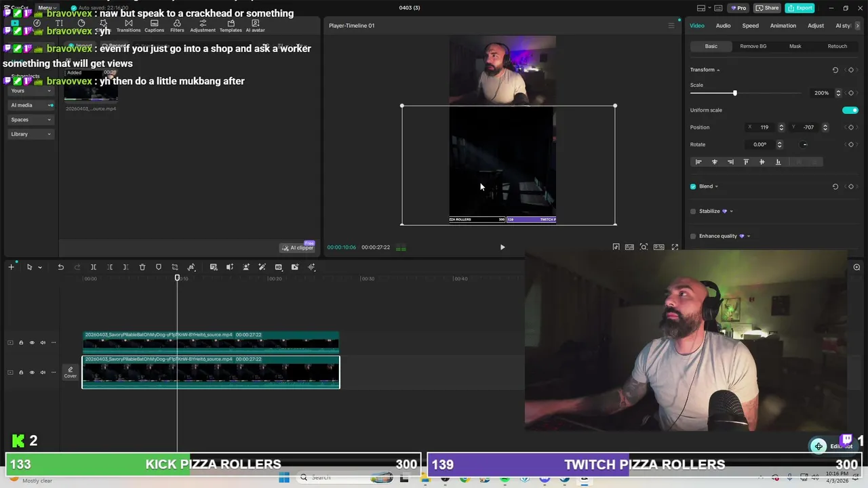
Task: Click the magic wand icon in timeline toolbar
Action: (x=262, y=267)
